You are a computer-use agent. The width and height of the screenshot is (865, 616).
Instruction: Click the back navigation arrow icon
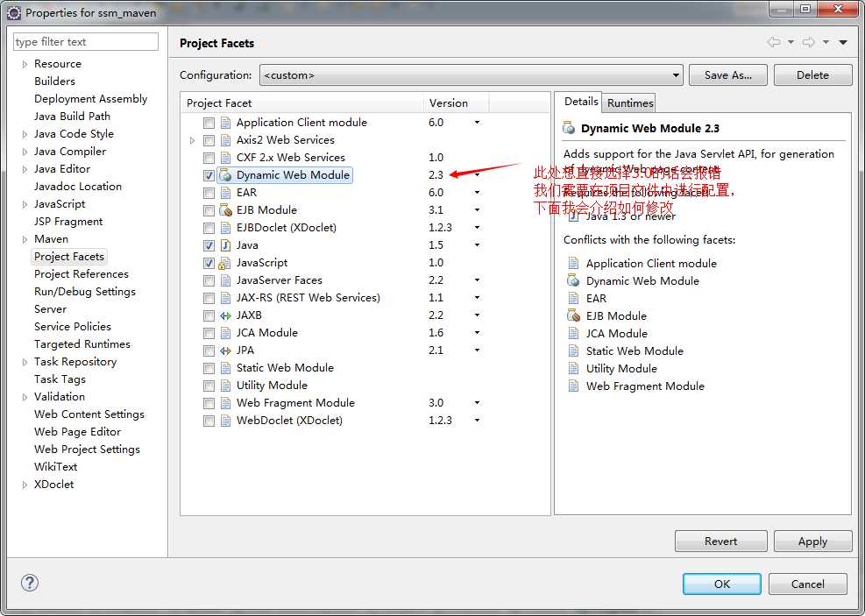point(773,42)
